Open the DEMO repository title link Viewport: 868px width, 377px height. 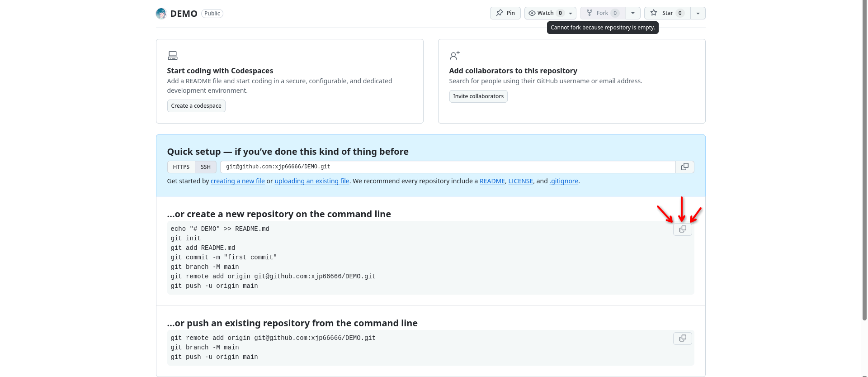(184, 14)
